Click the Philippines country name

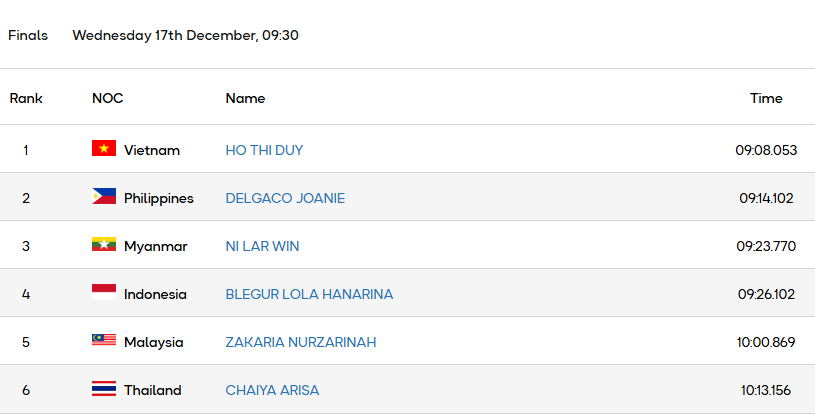click(159, 198)
